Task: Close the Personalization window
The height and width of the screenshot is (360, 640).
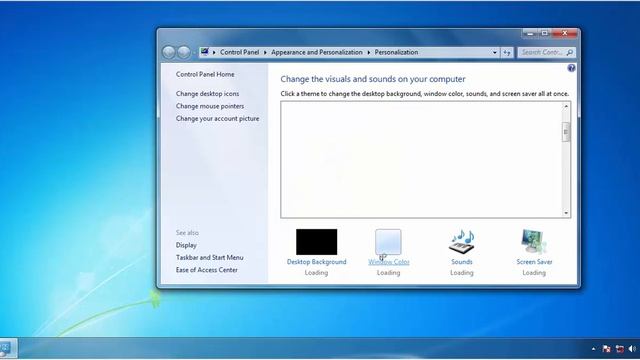Action: click(x=565, y=33)
